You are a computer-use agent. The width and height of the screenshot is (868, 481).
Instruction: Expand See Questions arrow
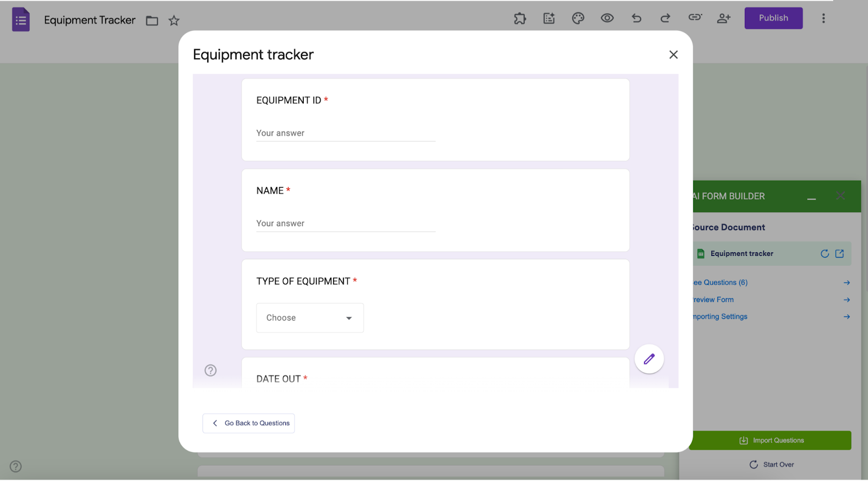[847, 283]
